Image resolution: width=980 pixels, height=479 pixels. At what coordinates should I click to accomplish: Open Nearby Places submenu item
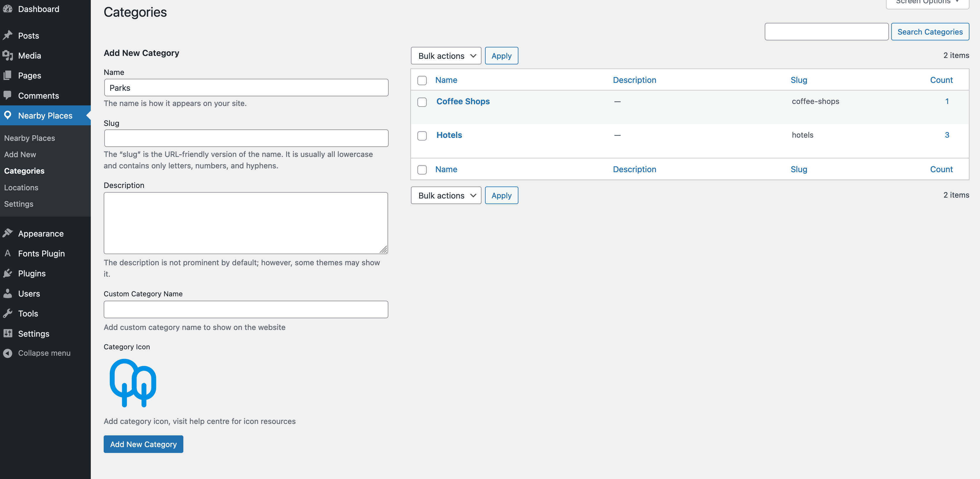coord(29,138)
